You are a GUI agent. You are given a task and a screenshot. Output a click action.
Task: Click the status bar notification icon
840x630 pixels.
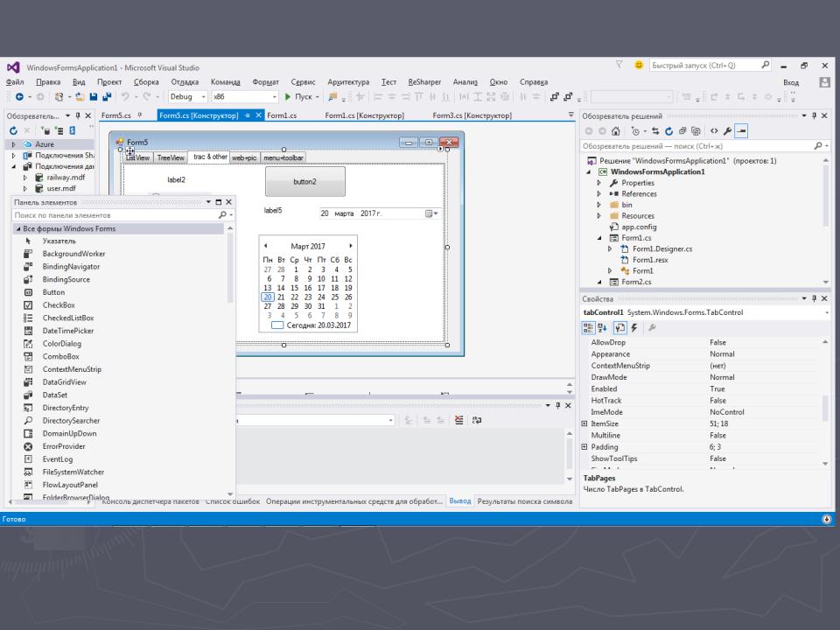pyautogui.click(x=826, y=519)
